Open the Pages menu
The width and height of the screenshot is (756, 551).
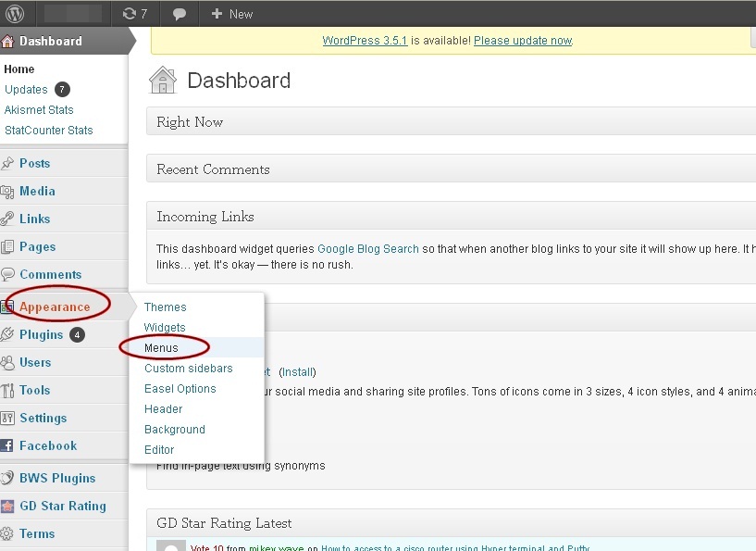click(38, 247)
